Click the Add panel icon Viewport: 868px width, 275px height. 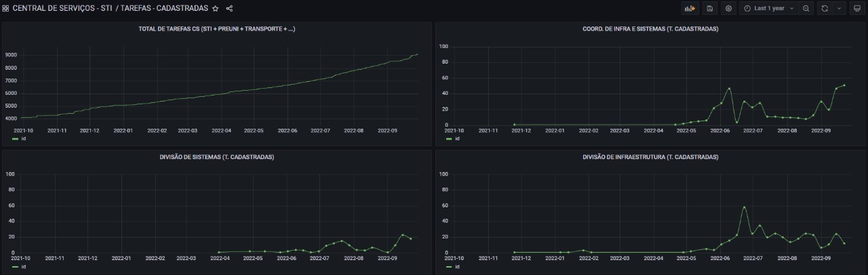(690, 8)
